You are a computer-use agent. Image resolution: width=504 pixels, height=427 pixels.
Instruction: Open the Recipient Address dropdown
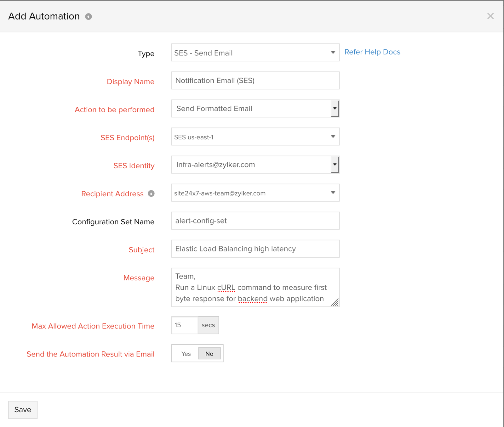click(x=255, y=193)
